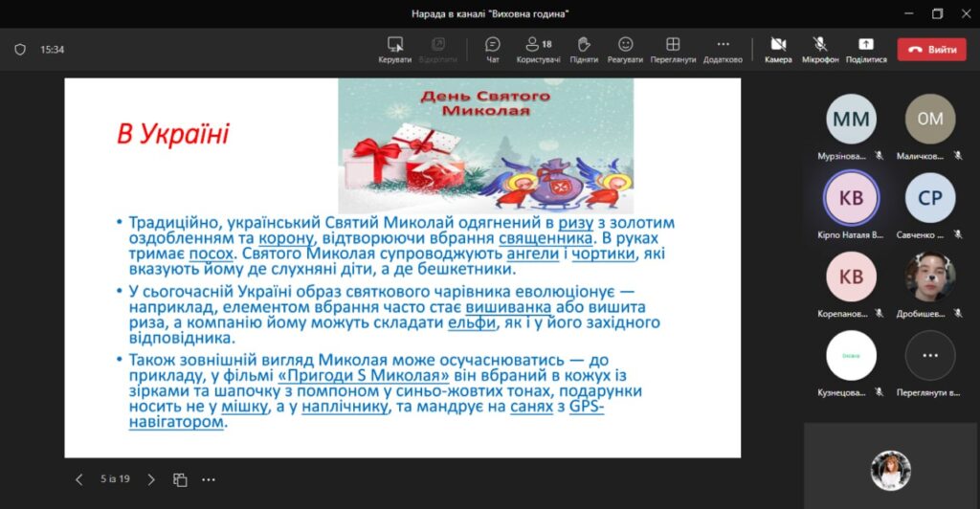The width and height of the screenshot is (980, 509).
Task: Click the shield security icon
Action: pos(20,50)
